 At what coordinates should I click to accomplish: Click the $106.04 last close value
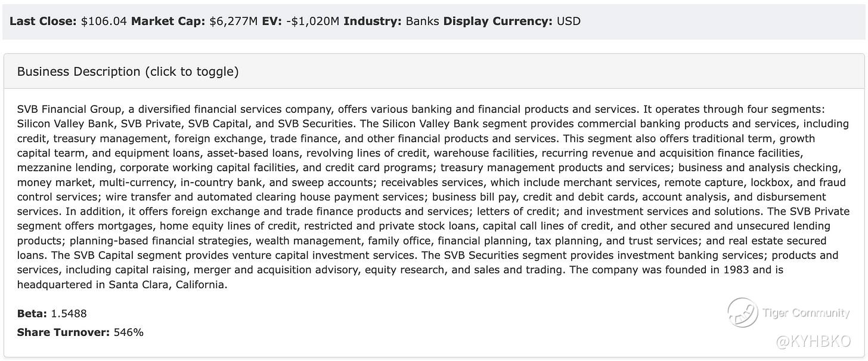[x=104, y=21]
